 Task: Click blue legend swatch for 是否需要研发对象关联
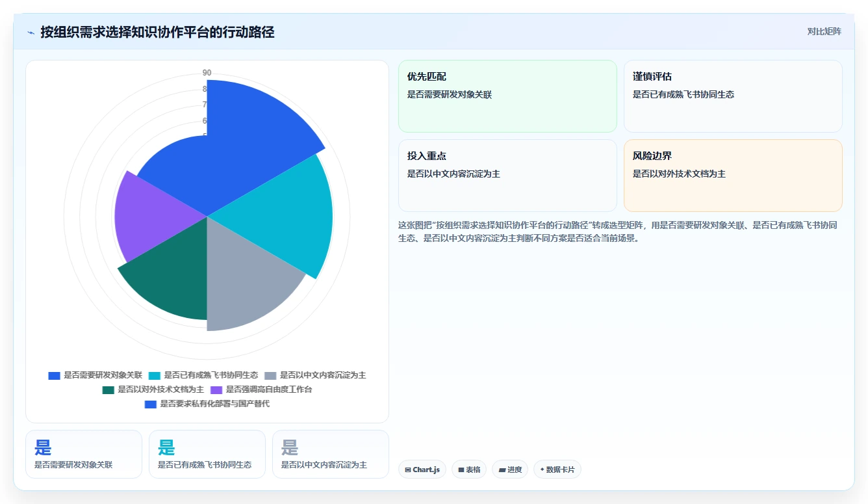click(x=54, y=376)
